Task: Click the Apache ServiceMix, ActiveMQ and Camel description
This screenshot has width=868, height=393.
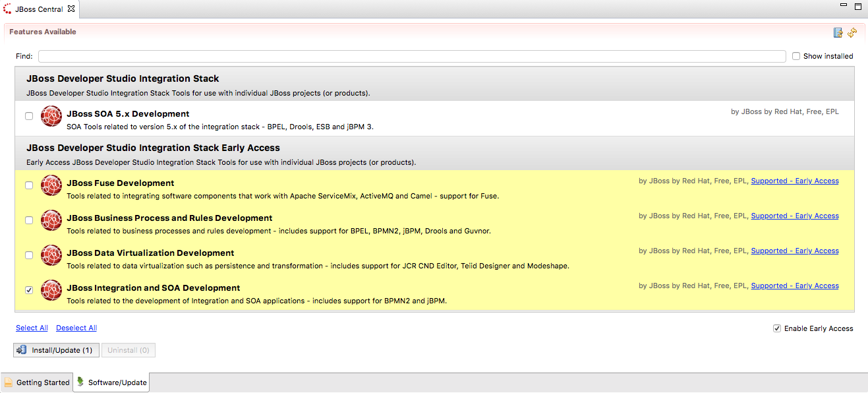Action: click(x=283, y=196)
